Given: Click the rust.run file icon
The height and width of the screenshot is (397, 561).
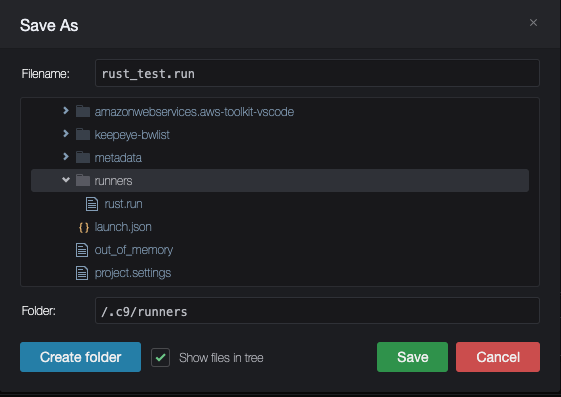Looking at the screenshot, I should 92,204.
